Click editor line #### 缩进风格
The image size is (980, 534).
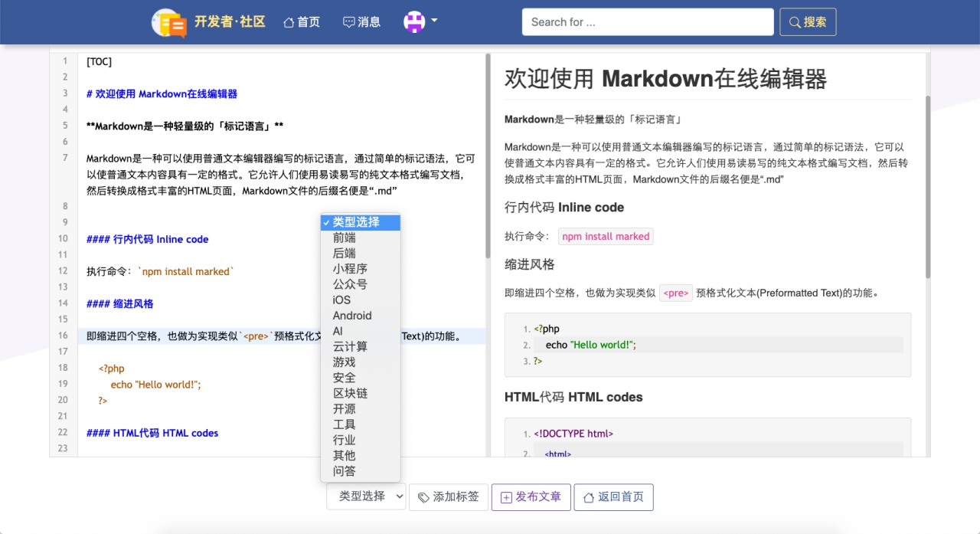(x=119, y=303)
